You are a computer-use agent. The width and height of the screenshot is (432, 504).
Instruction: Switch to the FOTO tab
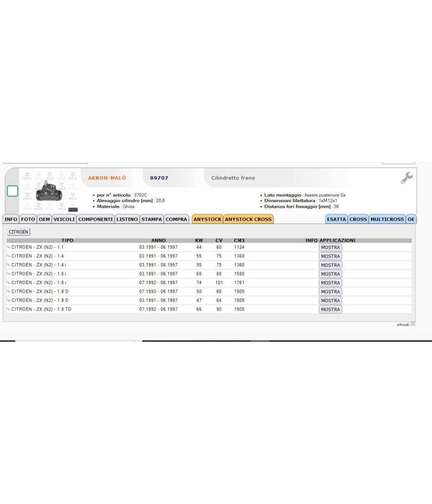pyautogui.click(x=28, y=219)
